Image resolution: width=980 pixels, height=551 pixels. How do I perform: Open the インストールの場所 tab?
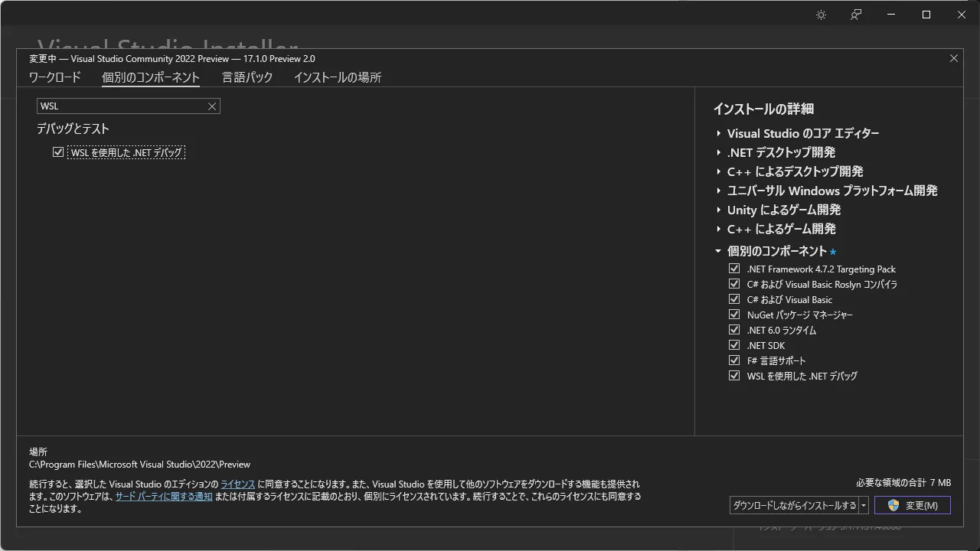(x=337, y=77)
